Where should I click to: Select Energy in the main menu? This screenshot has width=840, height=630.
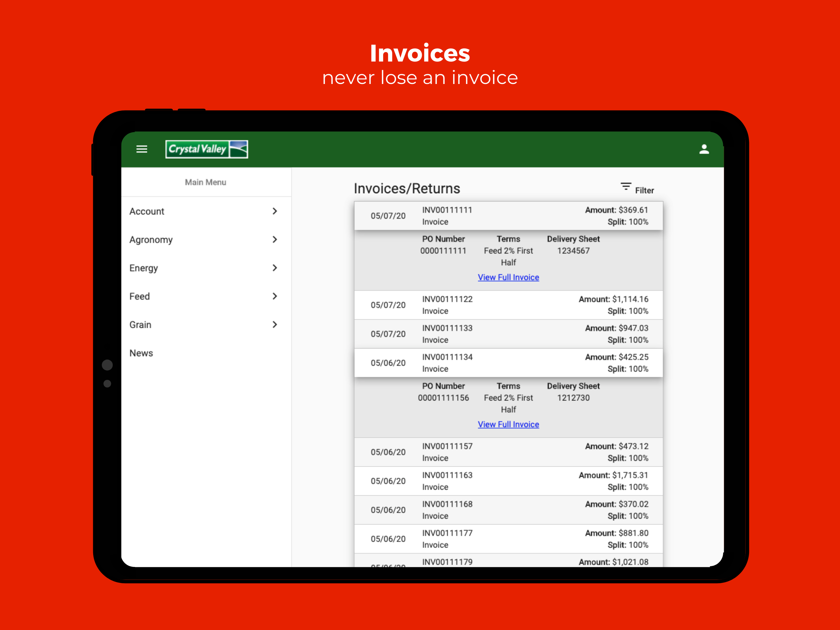[206, 268]
